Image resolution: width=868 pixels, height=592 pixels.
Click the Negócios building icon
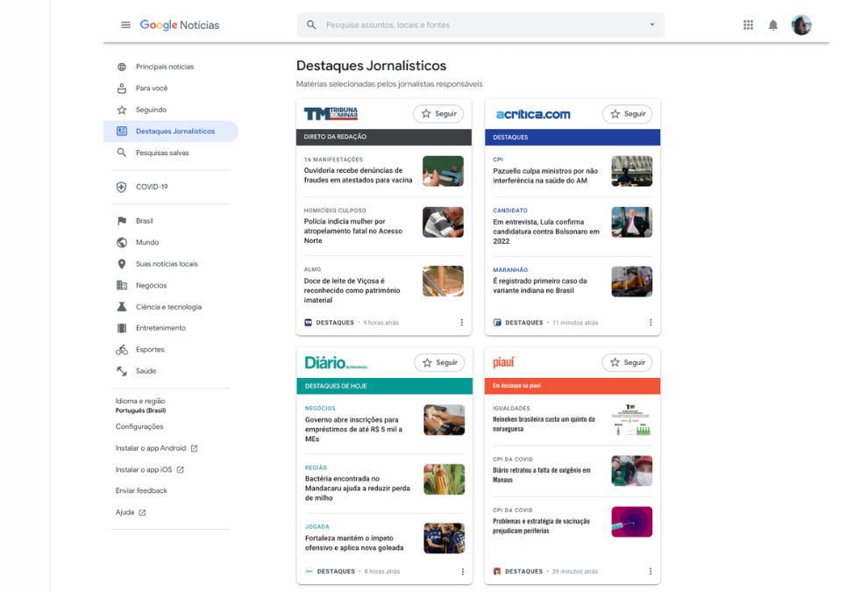pyautogui.click(x=122, y=285)
